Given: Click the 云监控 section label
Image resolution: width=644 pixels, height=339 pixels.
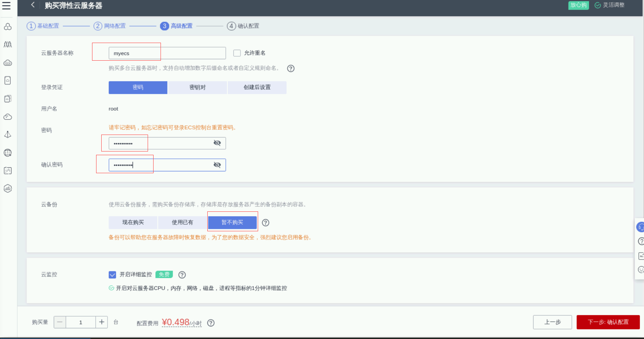Looking at the screenshot, I should [49, 275].
